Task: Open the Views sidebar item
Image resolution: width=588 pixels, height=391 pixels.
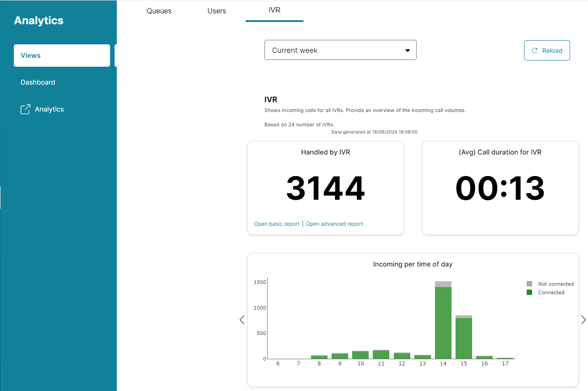Action: point(62,56)
